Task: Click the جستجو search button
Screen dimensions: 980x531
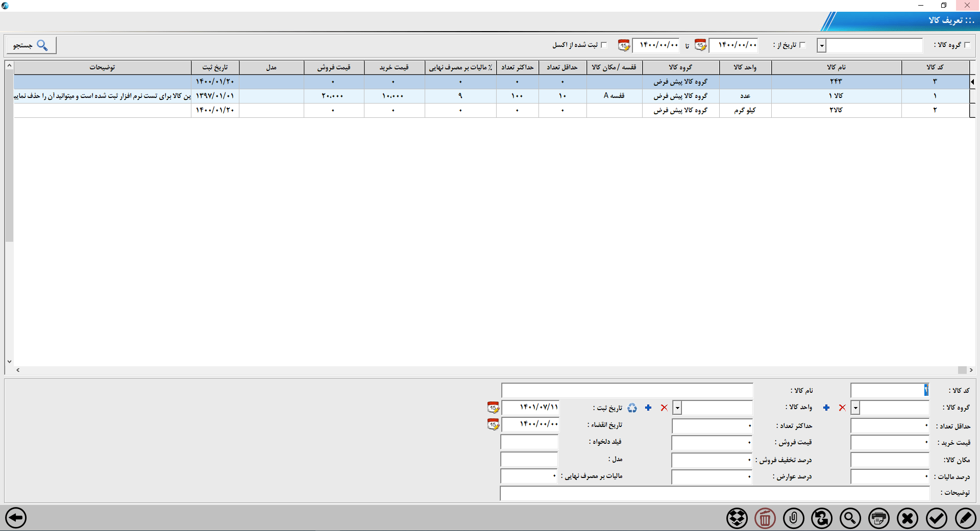Action: click(x=31, y=45)
